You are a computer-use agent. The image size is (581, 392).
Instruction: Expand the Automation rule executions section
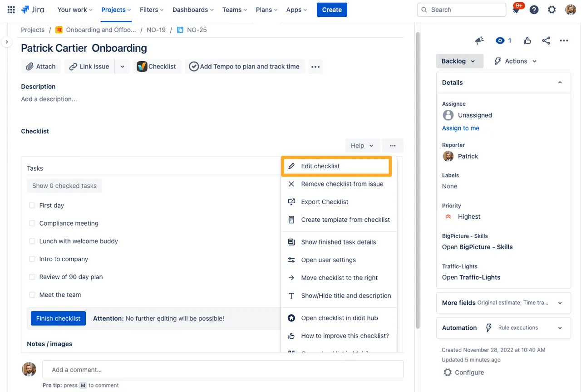(x=560, y=328)
